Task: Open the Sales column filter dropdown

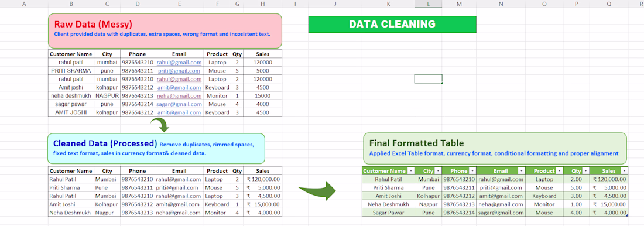Action: coord(624,171)
